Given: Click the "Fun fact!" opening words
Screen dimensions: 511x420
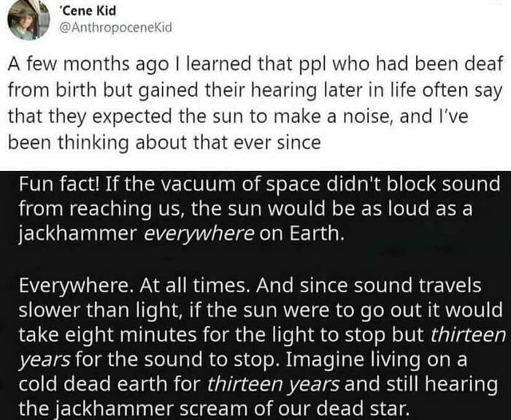Looking at the screenshot, I should [x=59, y=184].
